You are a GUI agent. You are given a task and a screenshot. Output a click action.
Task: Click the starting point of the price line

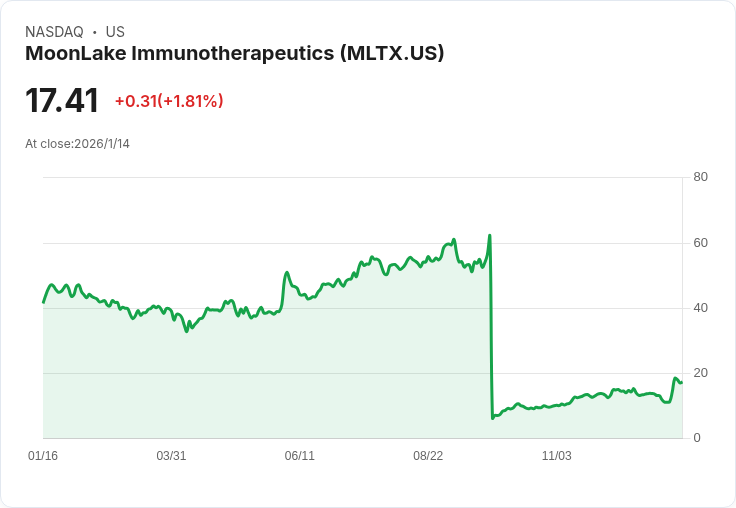tap(43, 302)
